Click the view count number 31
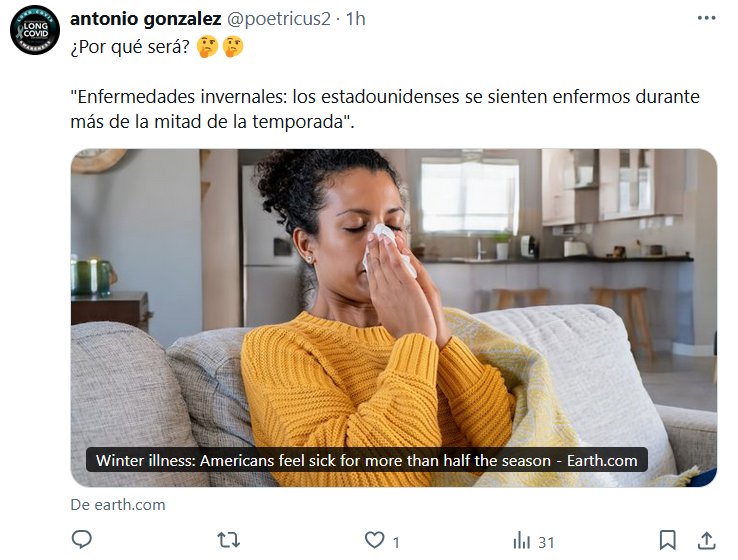 click(x=546, y=543)
